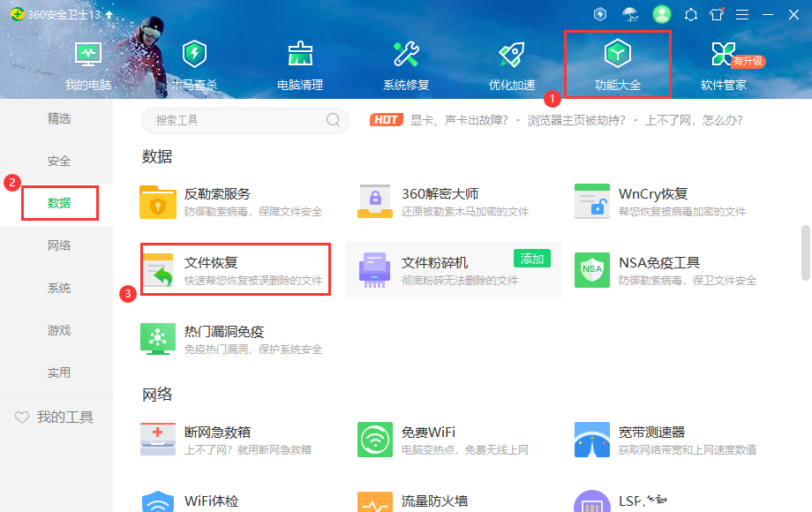The height and width of the screenshot is (512, 812).
Task: Select 系统 category in sidebar
Action: coord(59,288)
